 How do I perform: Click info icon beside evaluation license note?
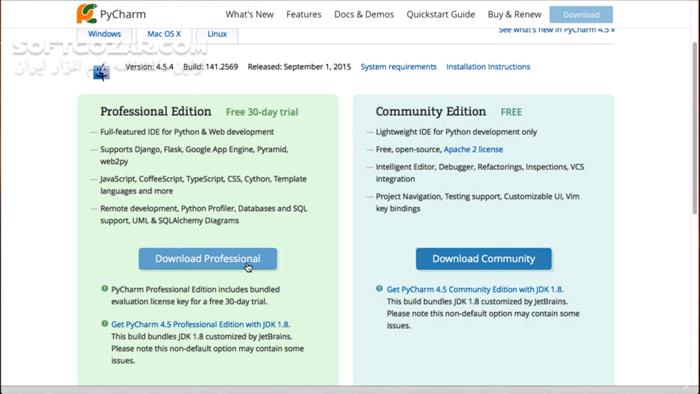[104, 289]
